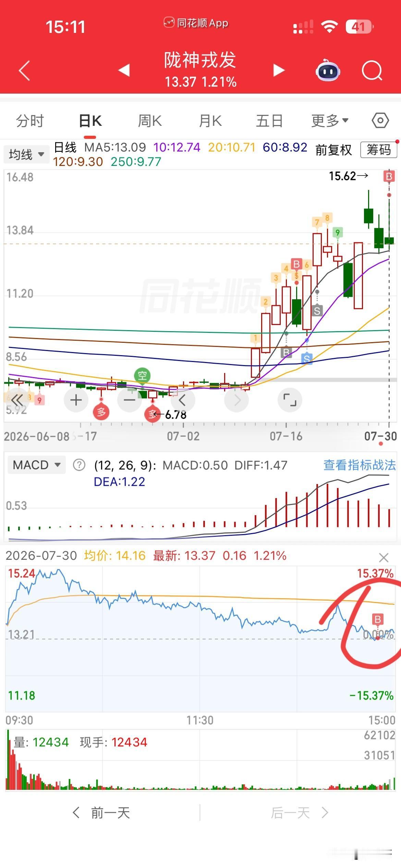Open 查看指标战法 link
This screenshot has width=401, height=868.
point(360,465)
